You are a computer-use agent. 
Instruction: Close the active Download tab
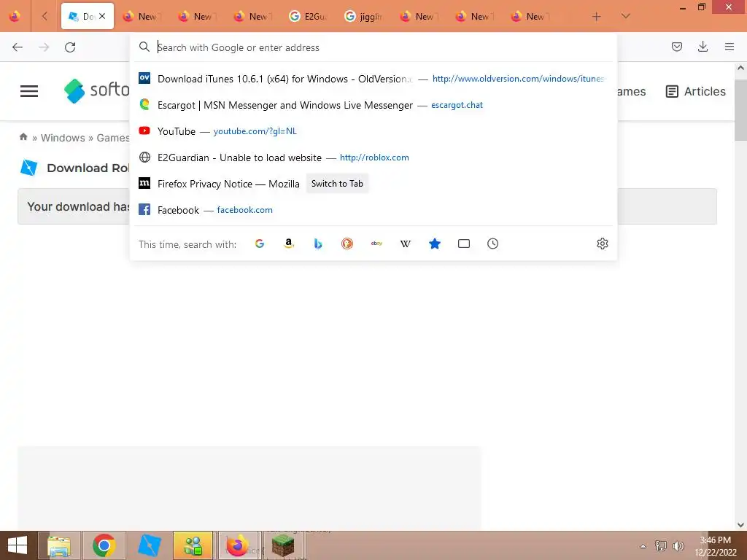[102, 16]
